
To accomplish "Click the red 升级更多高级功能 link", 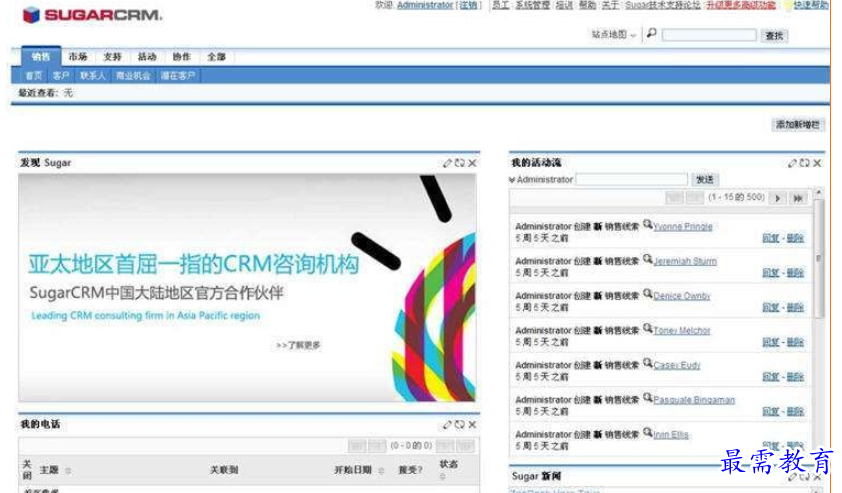I will pyautogui.click(x=741, y=5).
